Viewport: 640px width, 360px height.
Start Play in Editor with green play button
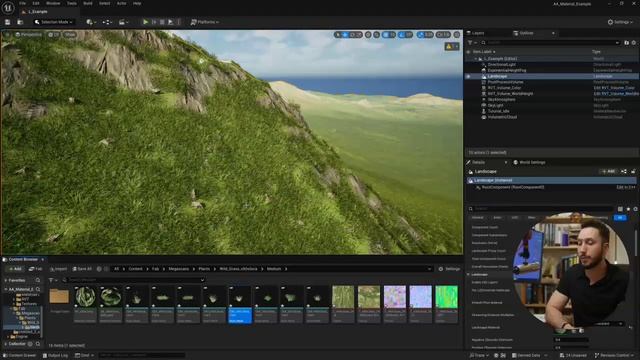point(145,22)
